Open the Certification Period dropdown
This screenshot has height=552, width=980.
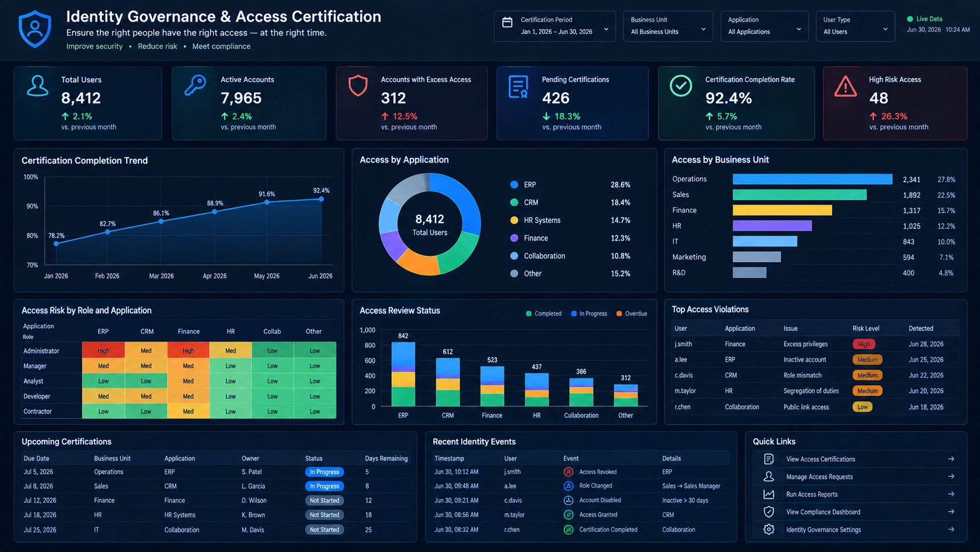click(555, 26)
